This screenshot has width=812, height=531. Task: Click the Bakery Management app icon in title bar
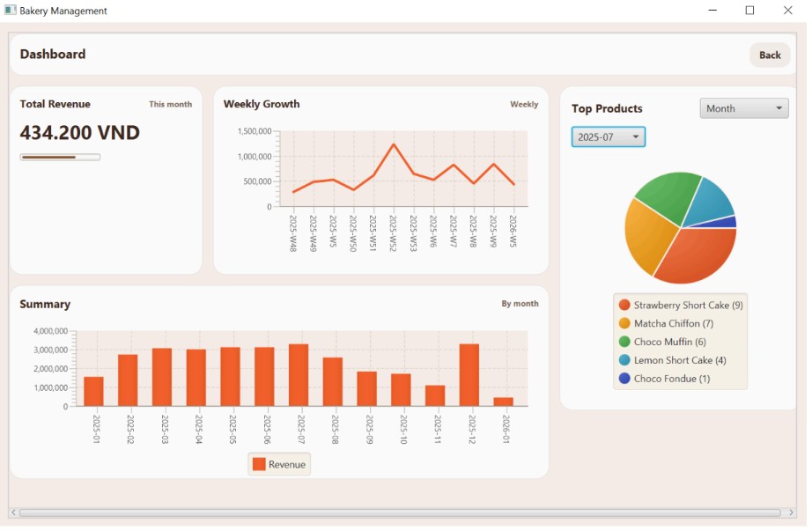(11, 11)
